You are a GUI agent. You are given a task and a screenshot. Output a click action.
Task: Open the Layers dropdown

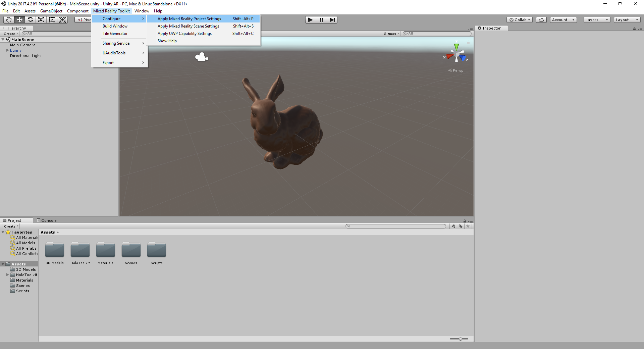pos(596,20)
